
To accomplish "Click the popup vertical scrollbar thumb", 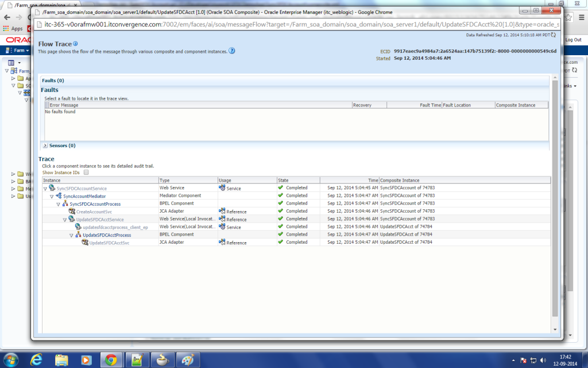I will (x=555, y=198).
